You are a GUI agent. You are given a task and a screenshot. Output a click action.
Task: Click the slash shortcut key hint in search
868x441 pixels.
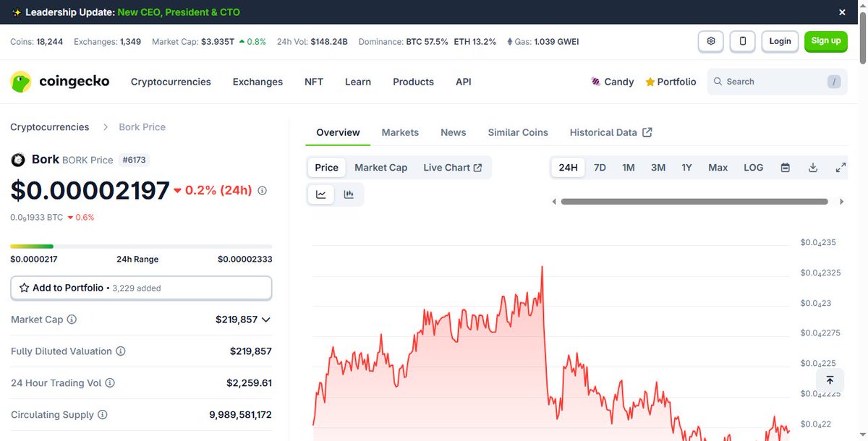coord(835,82)
